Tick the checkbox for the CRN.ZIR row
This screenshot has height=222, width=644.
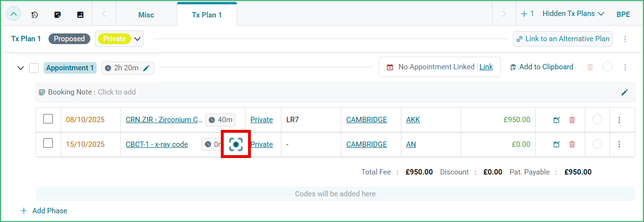[x=48, y=119]
